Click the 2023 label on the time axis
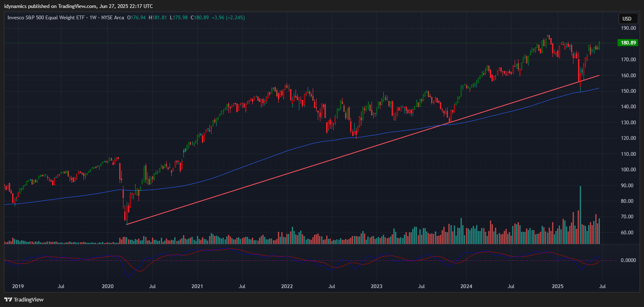Screen dimensions: 644x307 pyautogui.click(x=377, y=286)
